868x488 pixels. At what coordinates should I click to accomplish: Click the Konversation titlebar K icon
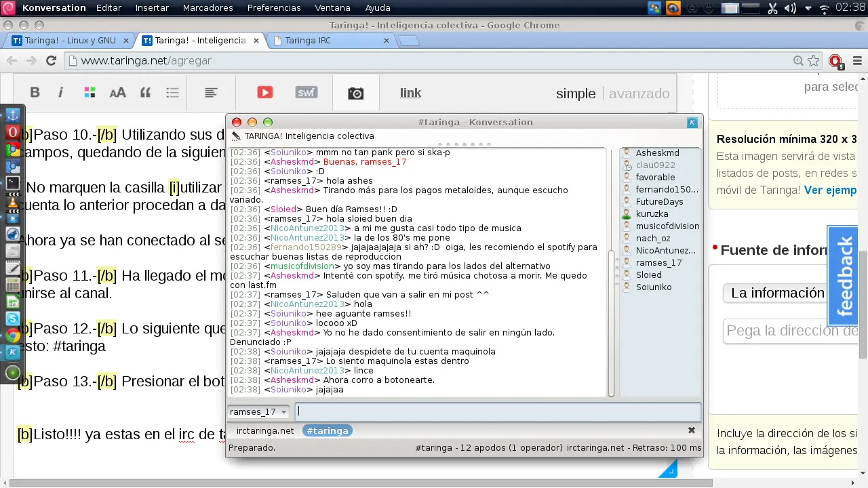[x=692, y=122]
